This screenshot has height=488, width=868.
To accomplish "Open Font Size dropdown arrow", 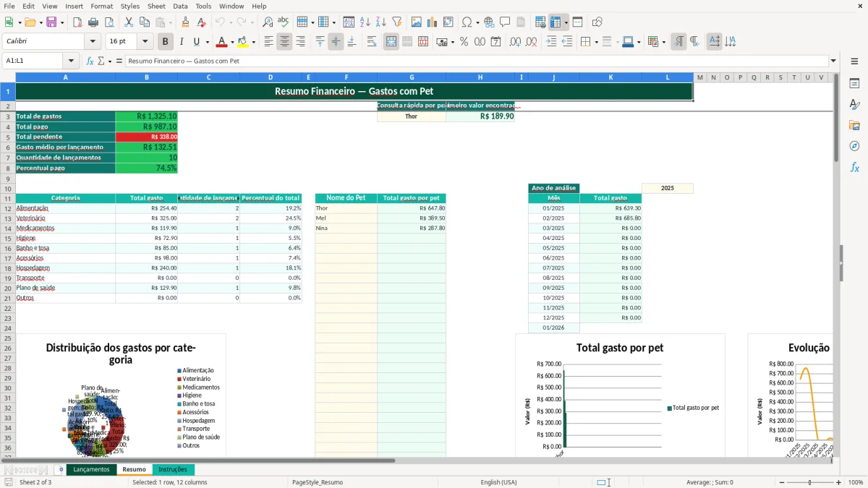I will [145, 42].
